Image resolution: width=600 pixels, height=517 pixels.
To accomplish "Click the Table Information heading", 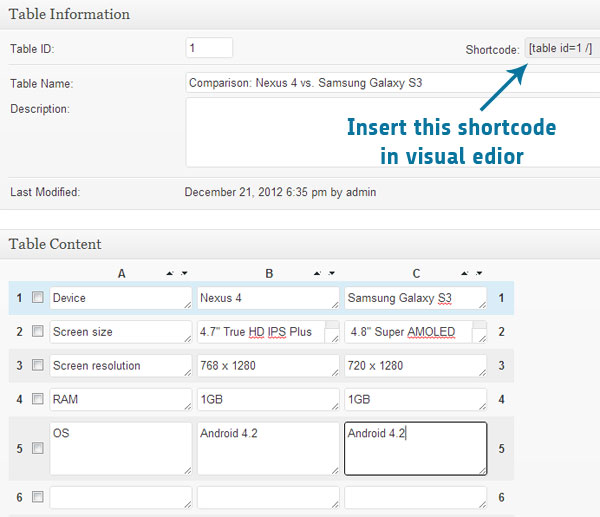I will click(69, 14).
